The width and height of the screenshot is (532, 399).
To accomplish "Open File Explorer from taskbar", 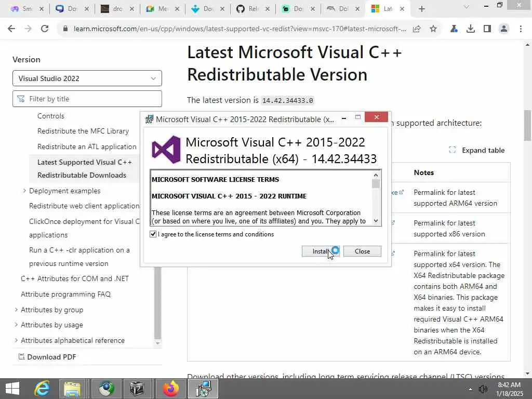I will click(x=72, y=389).
